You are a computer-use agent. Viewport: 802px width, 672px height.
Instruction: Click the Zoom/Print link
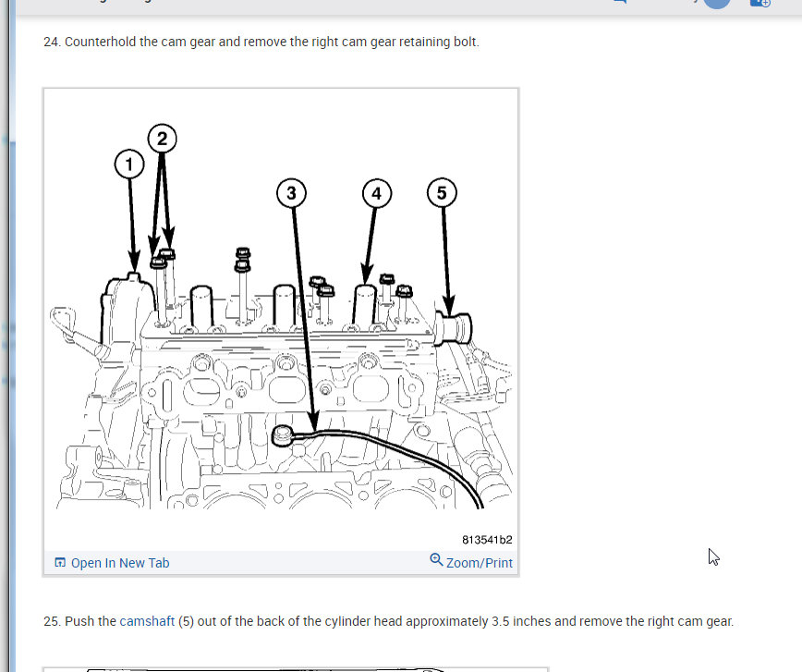pos(479,563)
